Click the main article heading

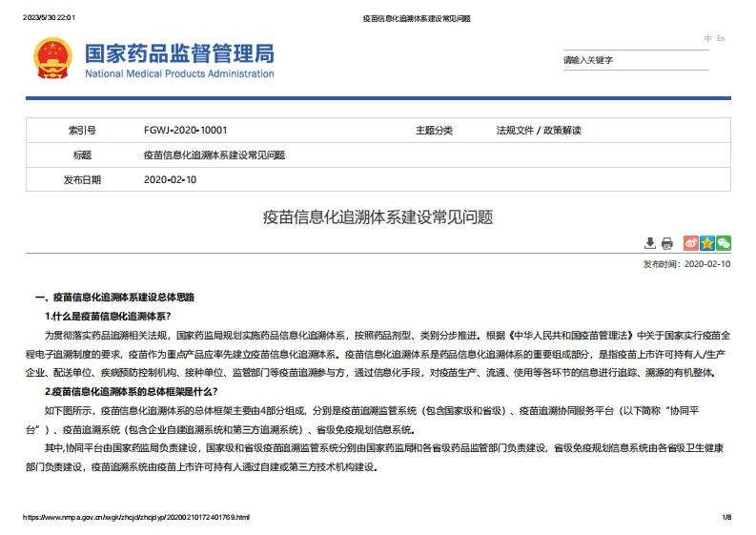tap(378, 216)
